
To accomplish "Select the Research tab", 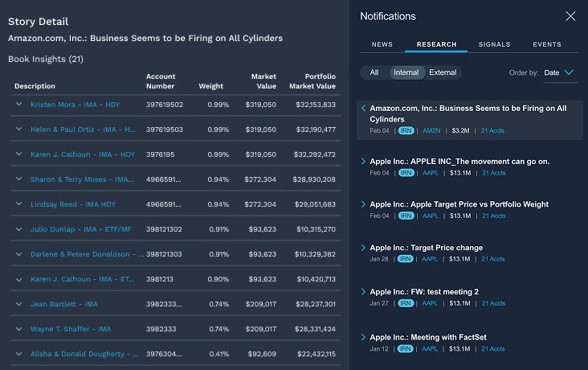I will coord(436,44).
